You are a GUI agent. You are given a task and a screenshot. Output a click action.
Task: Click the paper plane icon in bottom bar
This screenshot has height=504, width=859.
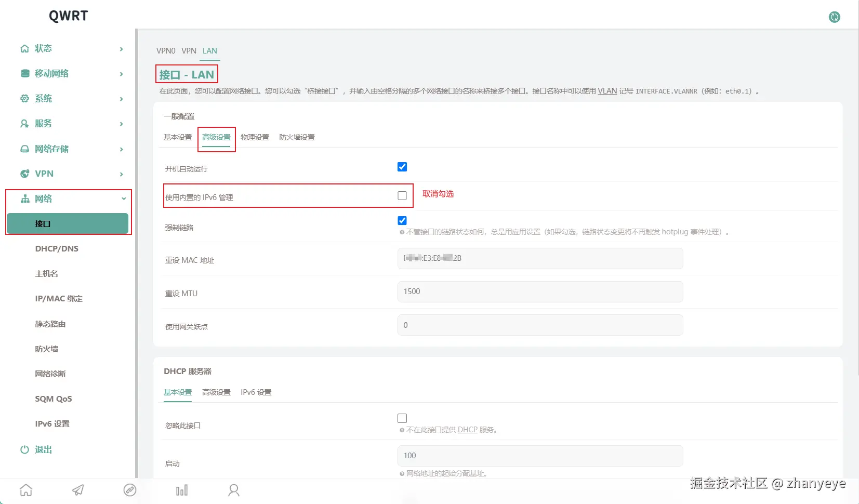pyautogui.click(x=78, y=490)
